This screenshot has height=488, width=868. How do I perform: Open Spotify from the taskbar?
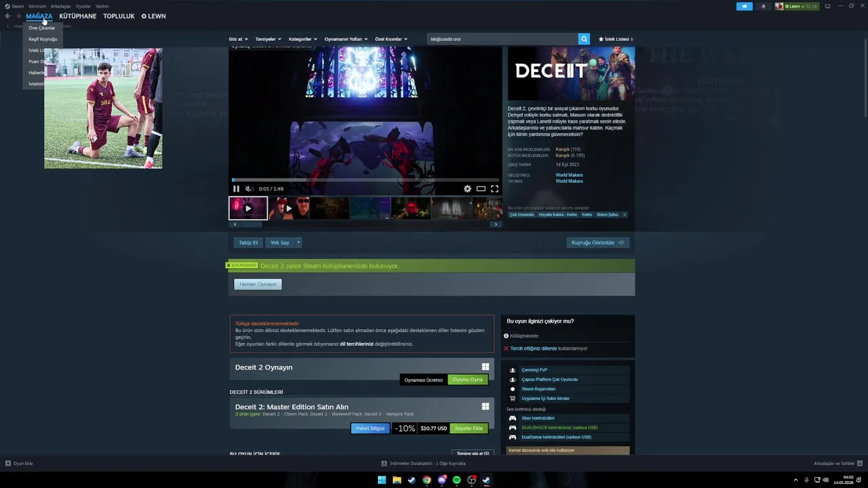[x=456, y=480]
